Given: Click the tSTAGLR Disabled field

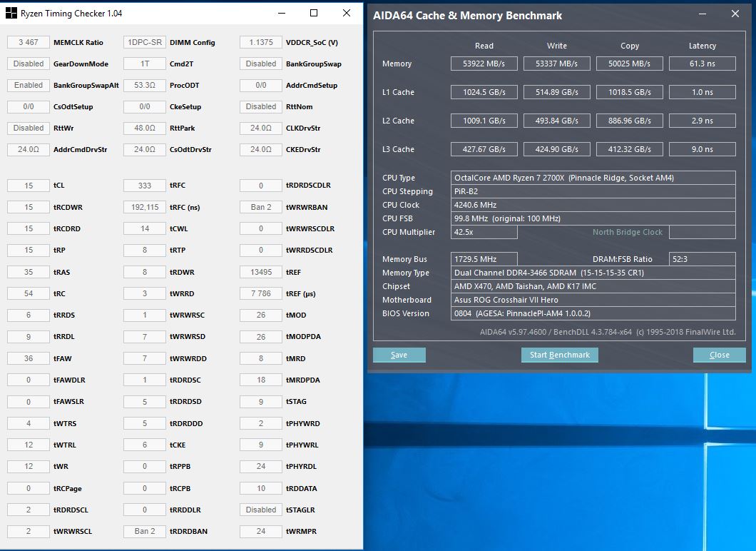Looking at the screenshot, I should (x=261, y=510).
